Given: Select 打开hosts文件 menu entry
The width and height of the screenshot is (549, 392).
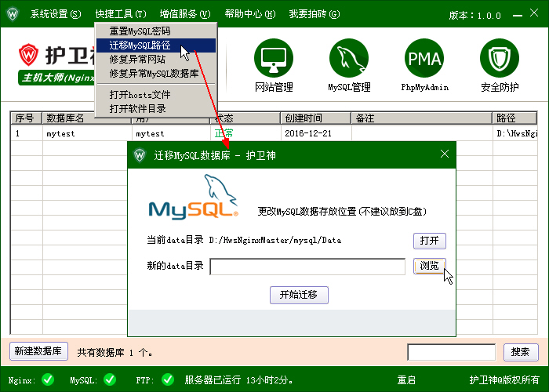Looking at the screenshot, I should pyautogui.click(x=156, y=95).
